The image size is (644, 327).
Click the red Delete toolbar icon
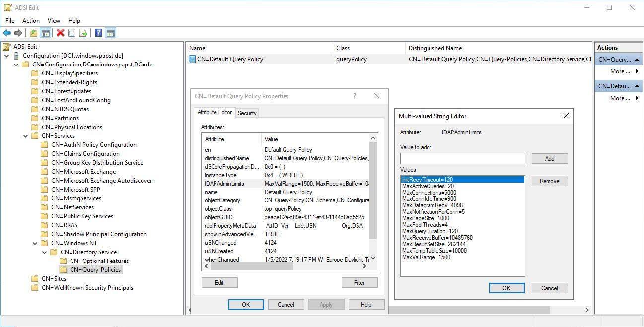tap(61, 33)
